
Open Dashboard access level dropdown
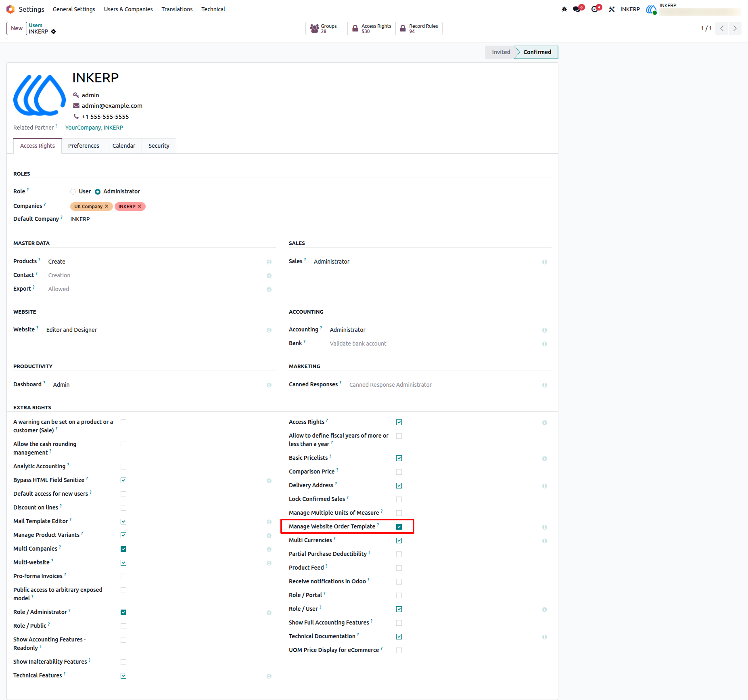coord(157,385)
